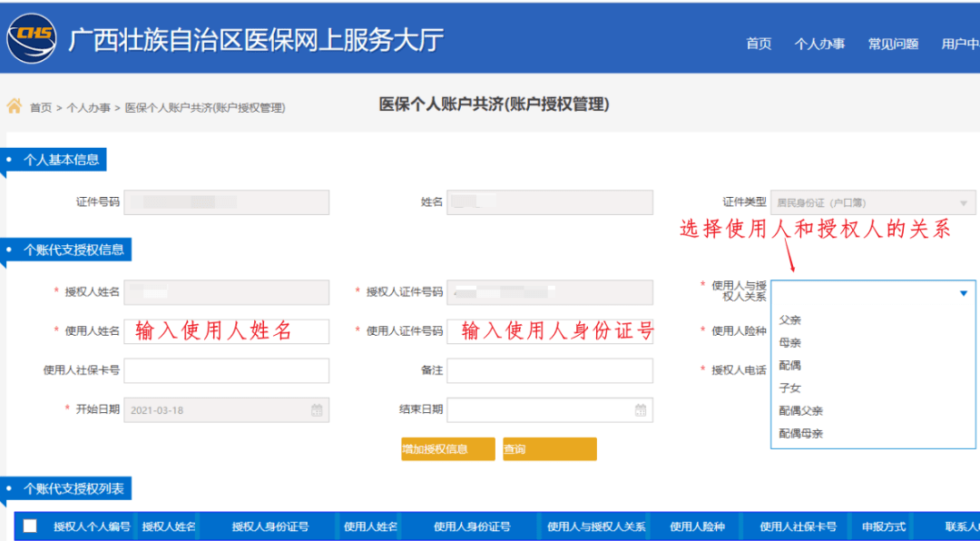
Task: Click the 增加授权信息 button
Action: pyautogui.click(x=448, y=449)
